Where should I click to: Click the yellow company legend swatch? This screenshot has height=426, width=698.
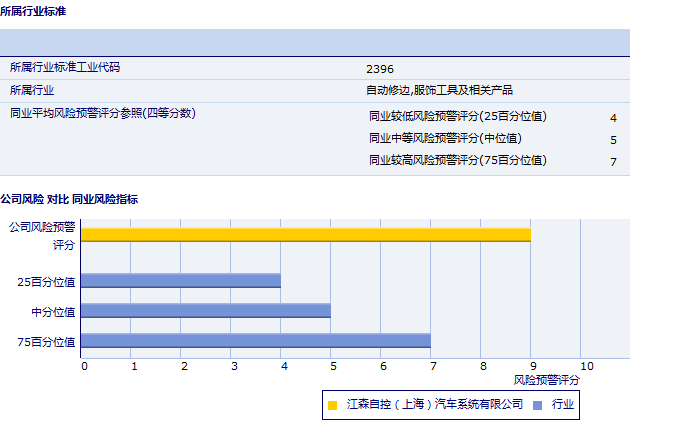[x=332, y=405]
